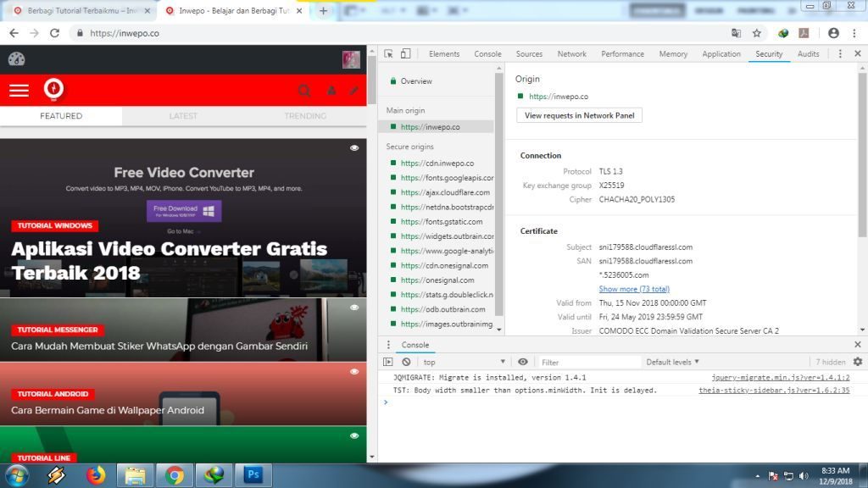Image resolution: width=868 pixels, height=488 pixels.
Task: Open the Chrome three-dot menu
Action: click(854, 33)
